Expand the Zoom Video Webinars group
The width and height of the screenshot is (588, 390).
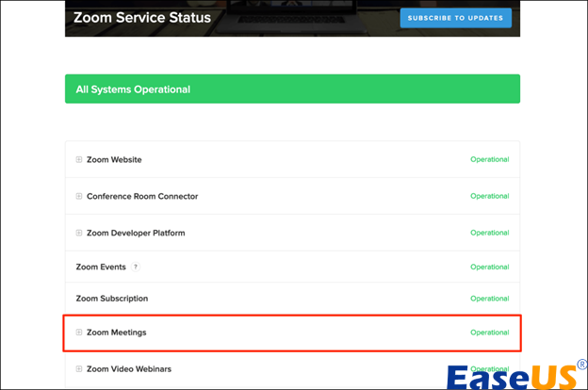pyautogui.click(x=79, y=369)
